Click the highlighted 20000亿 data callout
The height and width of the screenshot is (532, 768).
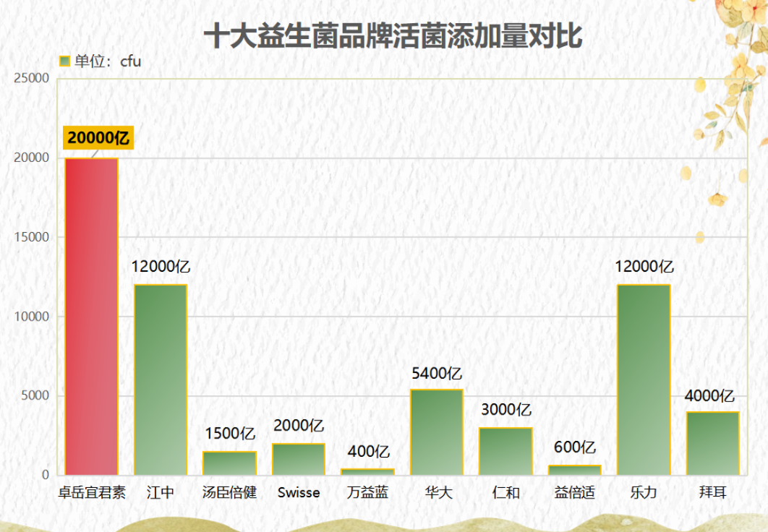coord(98,137)
